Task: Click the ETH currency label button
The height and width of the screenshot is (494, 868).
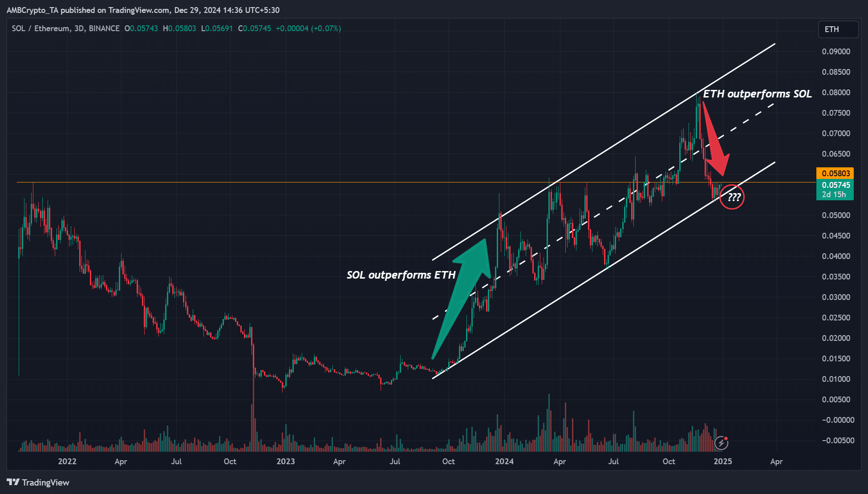Action: click(838, 29)
